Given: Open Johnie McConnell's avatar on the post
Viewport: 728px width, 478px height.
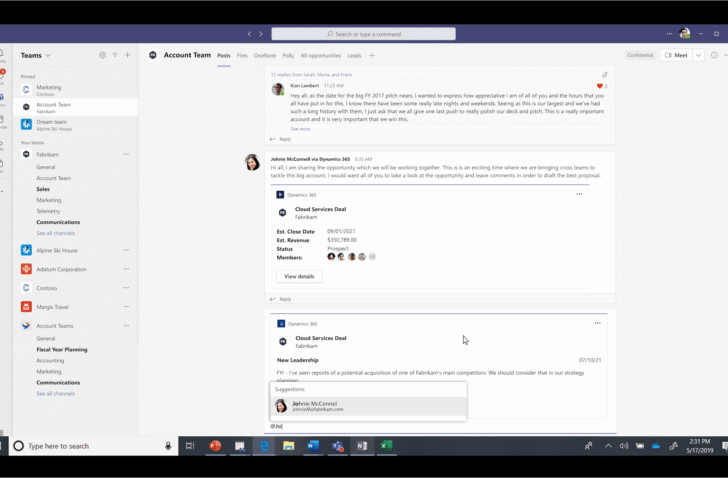Looking at the screenshot, I should [252, 162].
